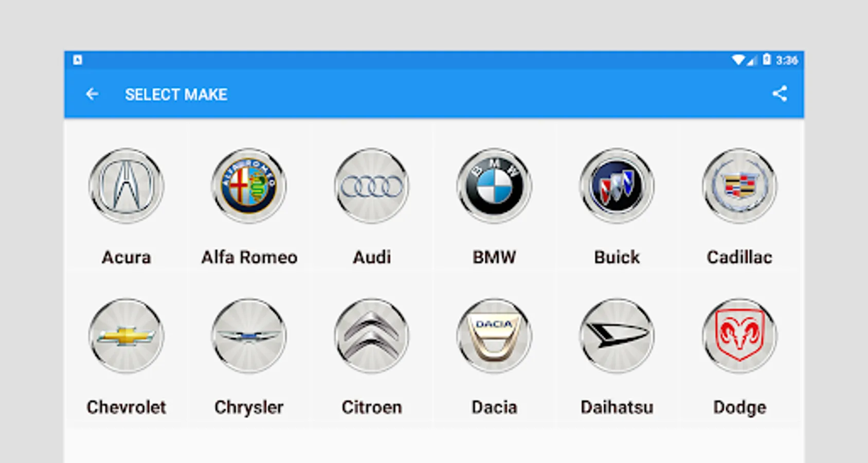Choose the Daihatsu logo badge
The height and width of the screenshot is (463, 868).
coord(617,336)
